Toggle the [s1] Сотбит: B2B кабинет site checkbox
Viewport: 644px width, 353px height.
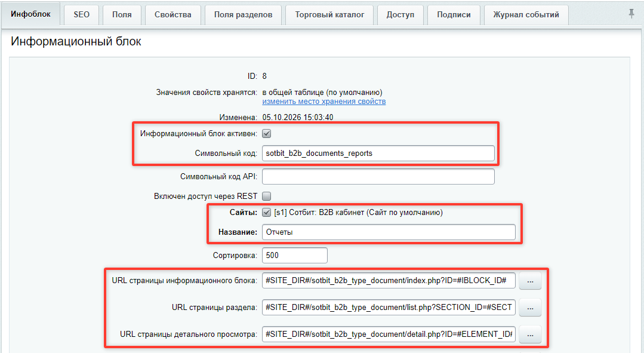pos(267,213)
